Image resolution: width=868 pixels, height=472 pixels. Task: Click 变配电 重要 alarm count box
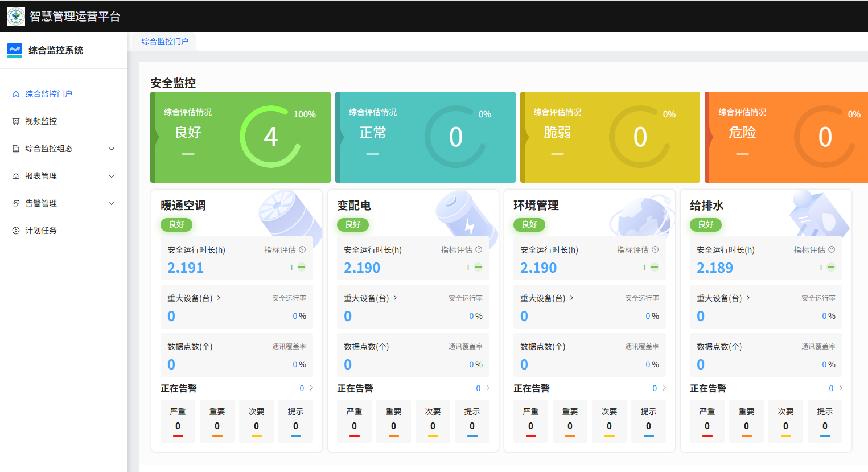393,421
